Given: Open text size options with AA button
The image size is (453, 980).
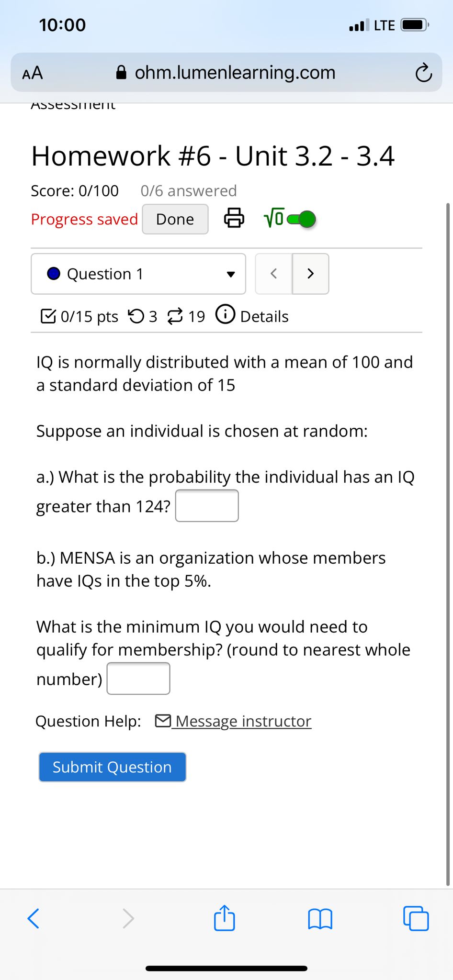Looking at the screenshot, I should (32, 73).
